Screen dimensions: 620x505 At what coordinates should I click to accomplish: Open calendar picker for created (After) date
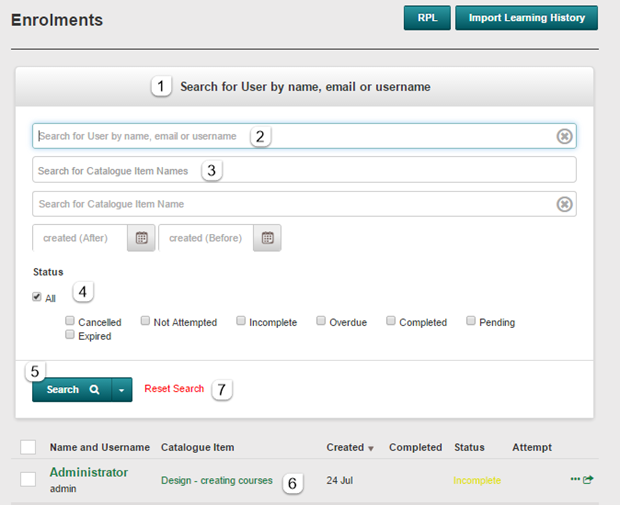click(142, 238)
